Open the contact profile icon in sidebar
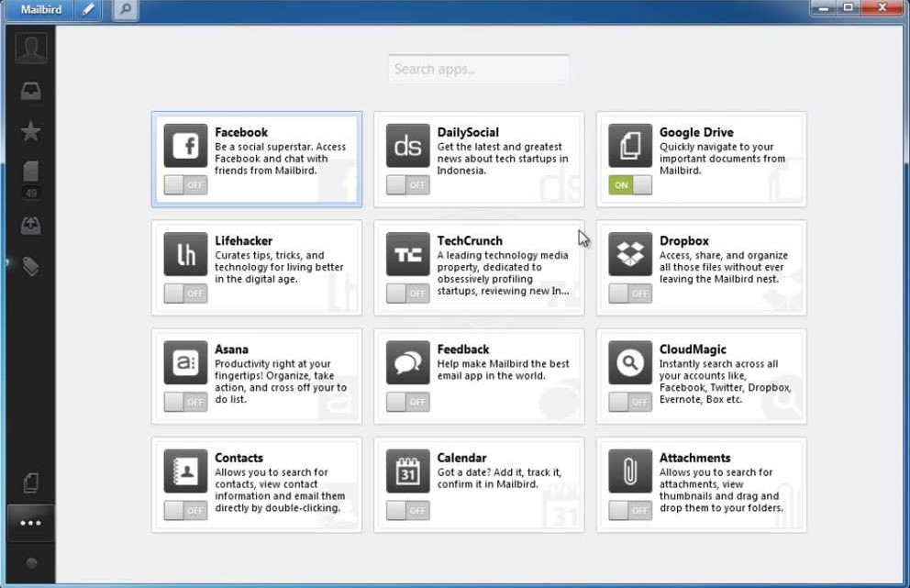 (x=30, y=47)
